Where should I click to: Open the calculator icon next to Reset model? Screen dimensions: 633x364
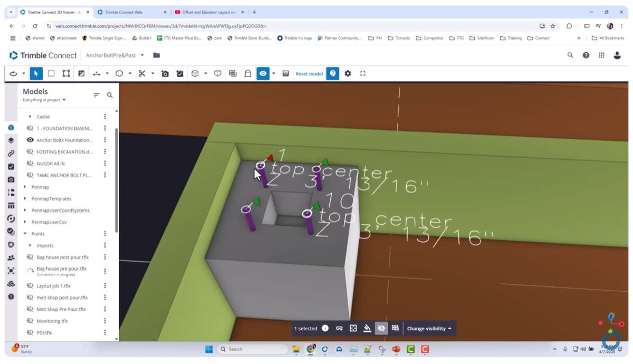click(x=285, y=73)
